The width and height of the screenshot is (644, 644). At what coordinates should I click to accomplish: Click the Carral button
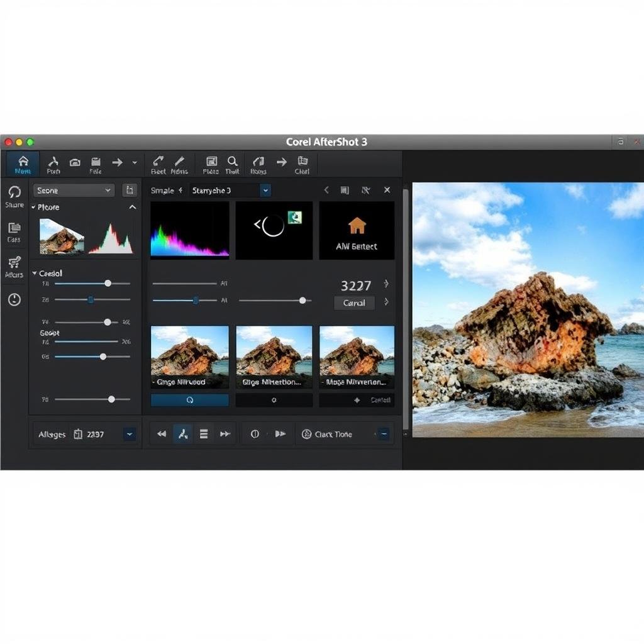click(354, 303)
